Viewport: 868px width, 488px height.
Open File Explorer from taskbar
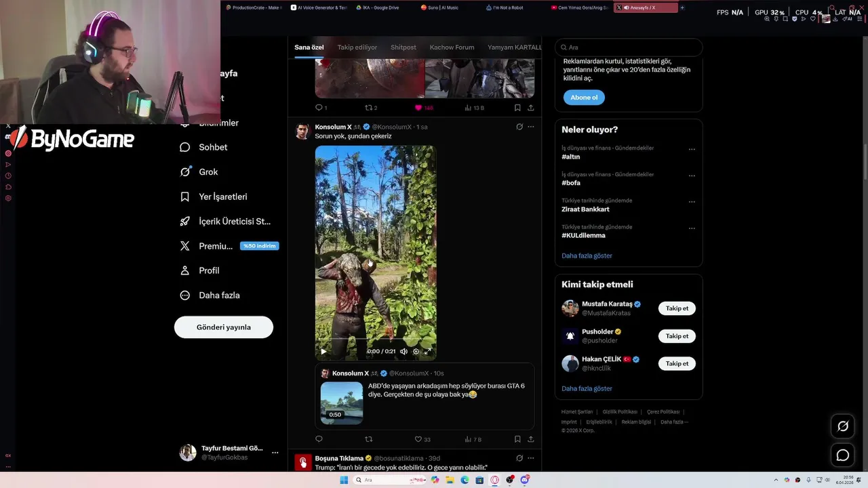tap(450, 480)
